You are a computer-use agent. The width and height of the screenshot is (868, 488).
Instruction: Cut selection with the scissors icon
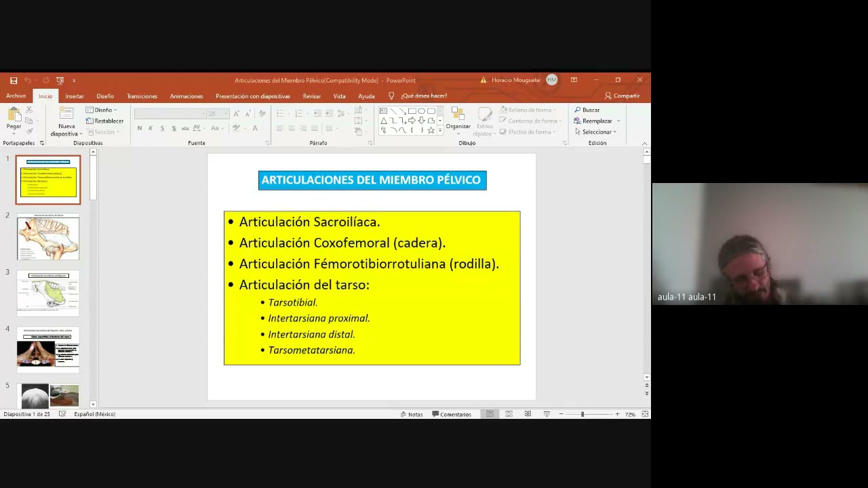tap(28, 110)
